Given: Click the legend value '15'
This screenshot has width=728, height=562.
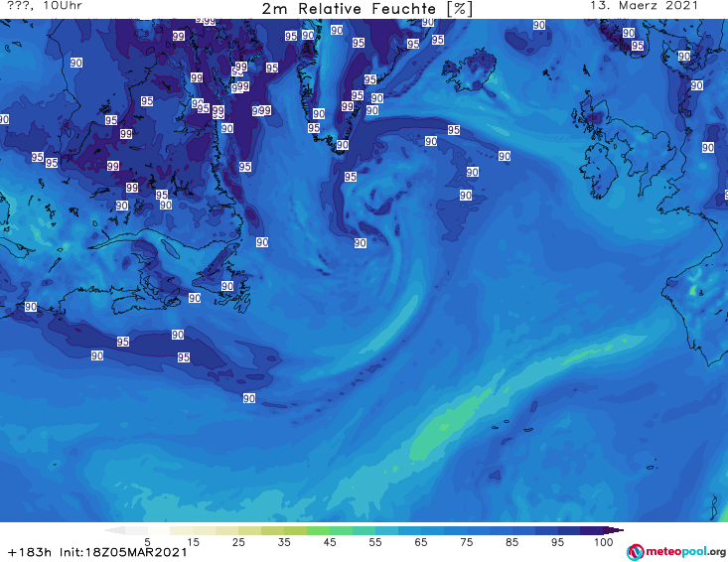Looking at the screenshot, I should (x=193, y=542).
